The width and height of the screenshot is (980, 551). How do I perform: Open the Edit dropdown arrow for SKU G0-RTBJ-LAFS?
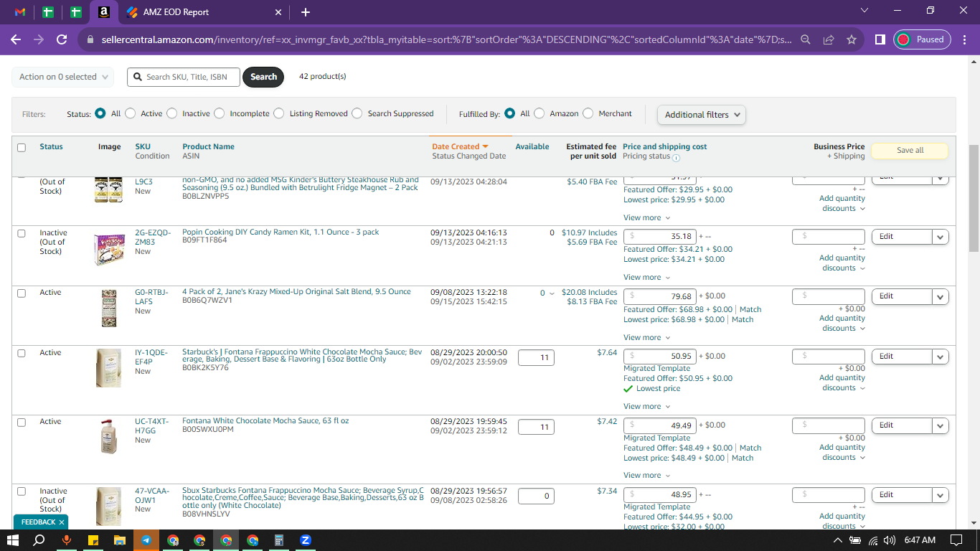[x=941, y=296]
